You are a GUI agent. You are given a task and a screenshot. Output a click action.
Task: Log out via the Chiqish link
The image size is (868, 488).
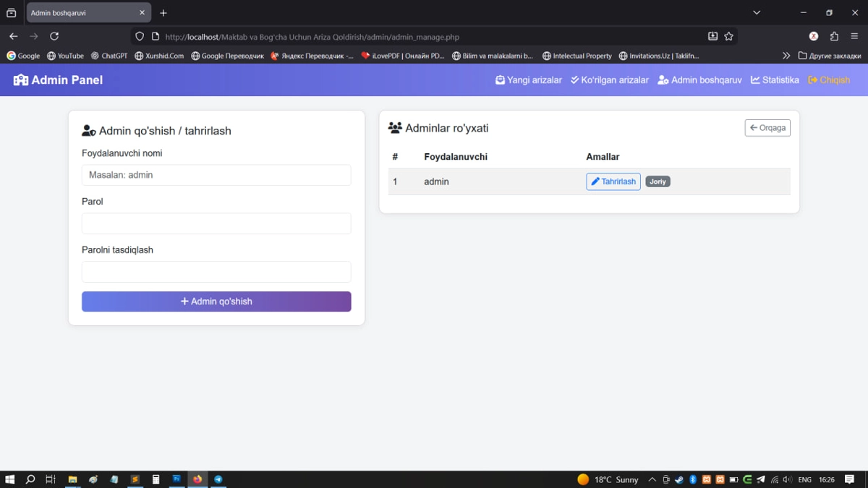coord(829,80)
